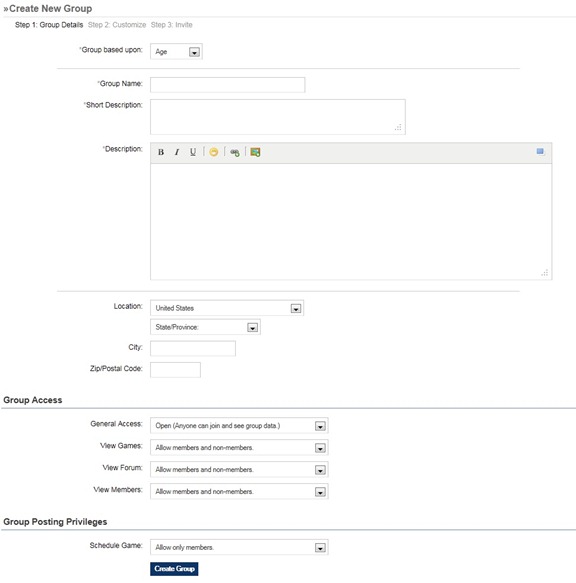Viewport: 576px width, 583px height.
Task: Select the Step 1: Group Details tab
Action: pyautogui.click(x=49, y=25)
